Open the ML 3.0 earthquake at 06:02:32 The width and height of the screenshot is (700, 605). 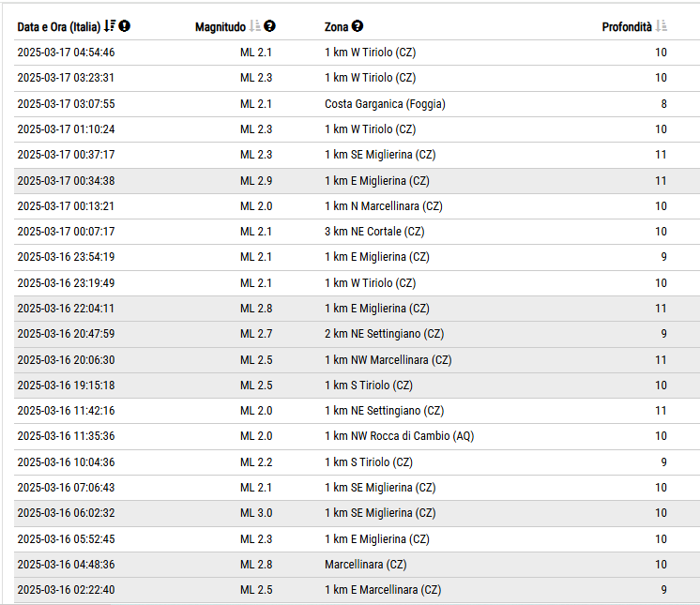[357, 513]
